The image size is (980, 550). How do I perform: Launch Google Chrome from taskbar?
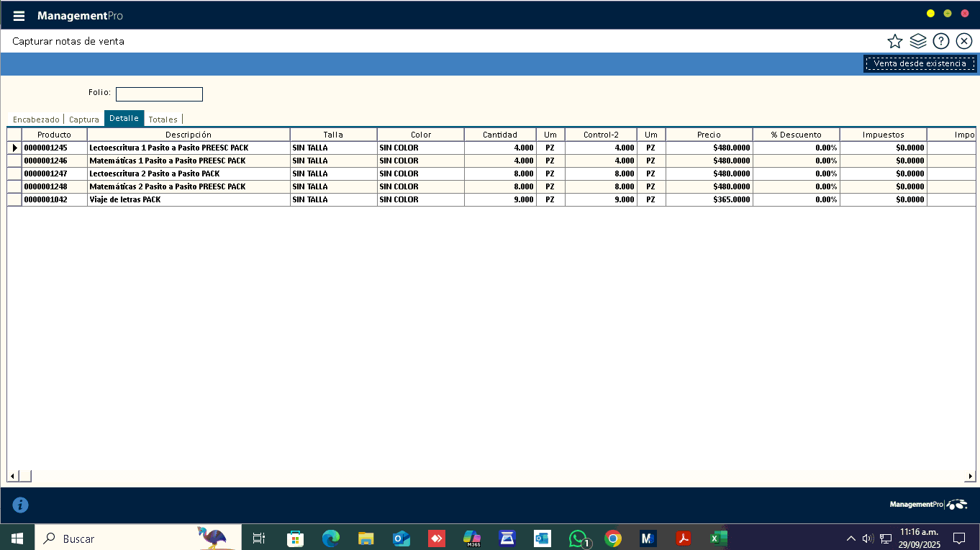point(613,538)
